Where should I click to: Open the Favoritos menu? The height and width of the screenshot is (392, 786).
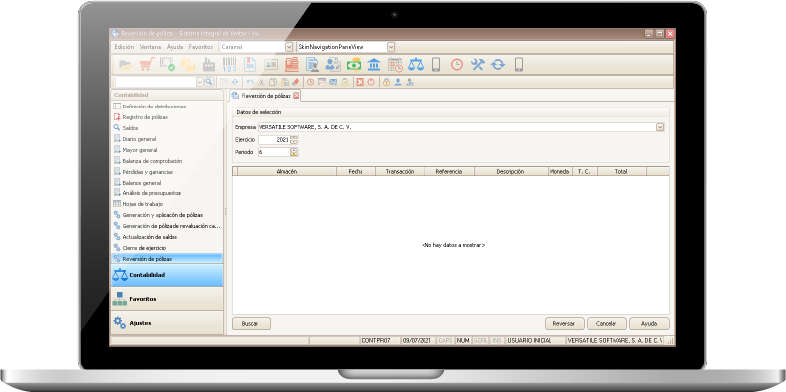point(201,47)
